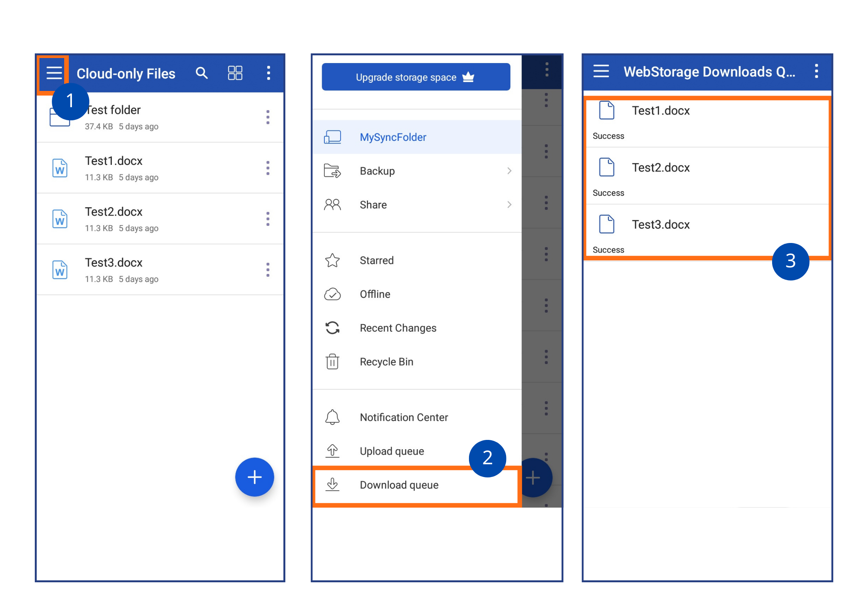The width and height of the screenshot is (868, 614).
Task: Open Test3.docx file name in Cloud-only Files
Action: coord(114,262)
